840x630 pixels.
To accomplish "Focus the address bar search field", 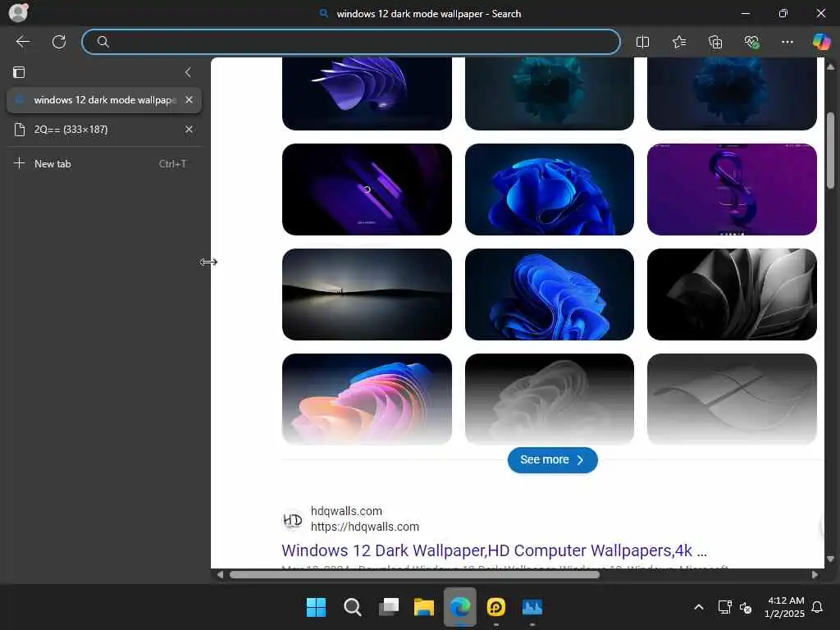I will point(351,42).
